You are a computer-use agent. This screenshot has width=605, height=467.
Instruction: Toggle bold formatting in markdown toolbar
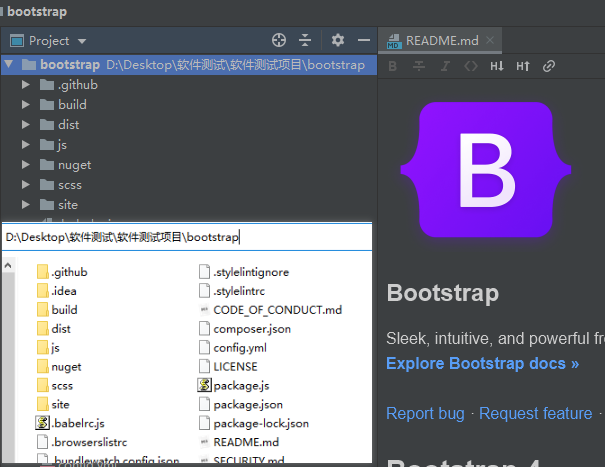pos(393,66)
